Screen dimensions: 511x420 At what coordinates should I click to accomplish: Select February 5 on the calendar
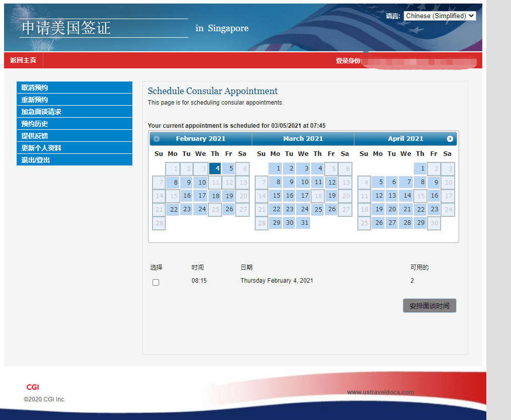click(x=229, y=169)
